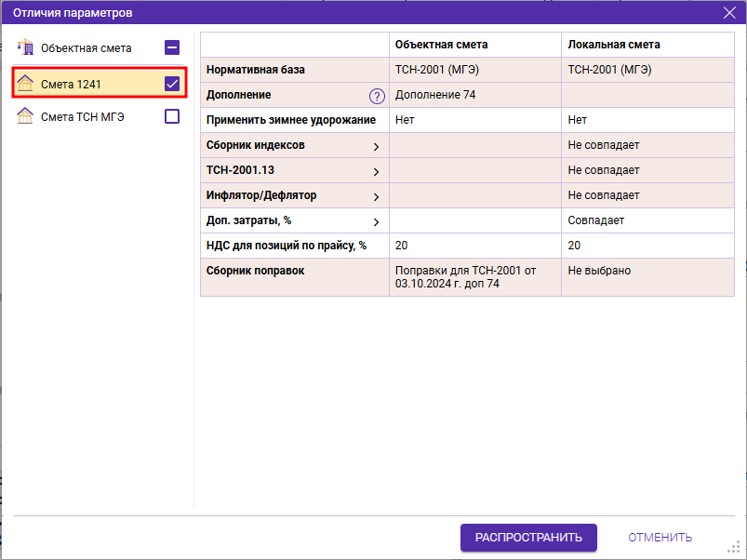747x560 pixels.
Task: Open the question mark help for Дополнение
Action: pos(377,96)
